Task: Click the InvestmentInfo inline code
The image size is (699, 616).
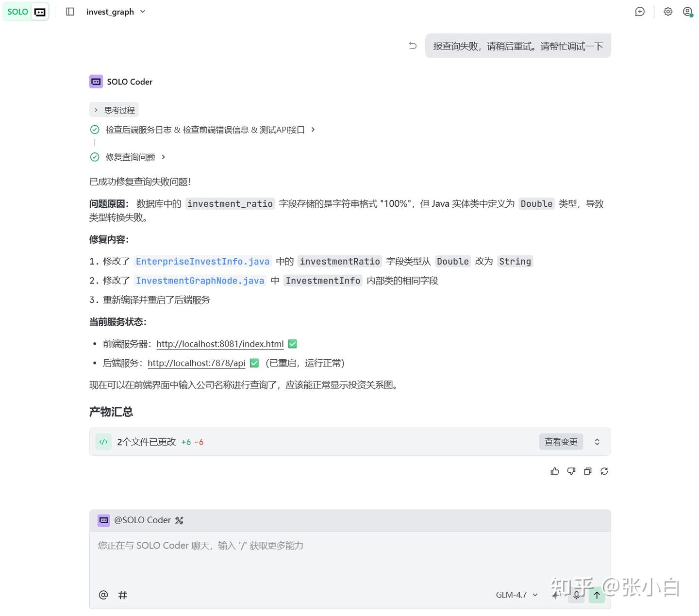Action: pyautogui.click(x=323, y=281)
